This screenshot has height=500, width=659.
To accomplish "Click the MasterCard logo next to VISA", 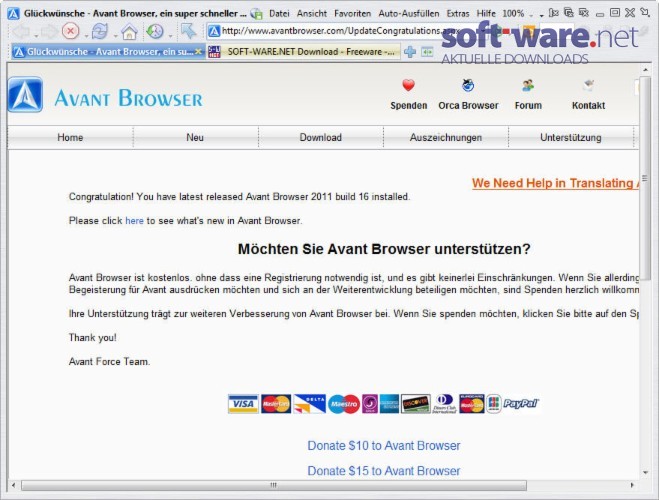I will point(276,404).
